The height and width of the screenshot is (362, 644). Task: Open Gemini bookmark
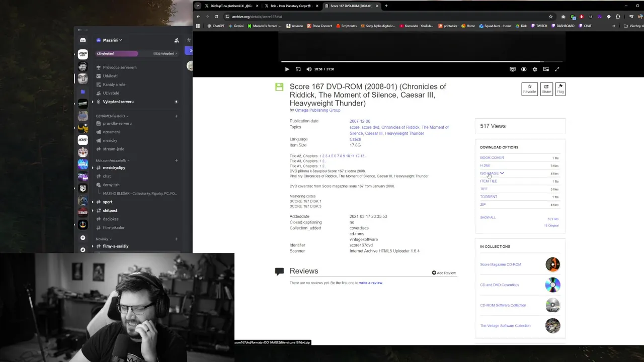pyautogui.click(x=235, y=26)
